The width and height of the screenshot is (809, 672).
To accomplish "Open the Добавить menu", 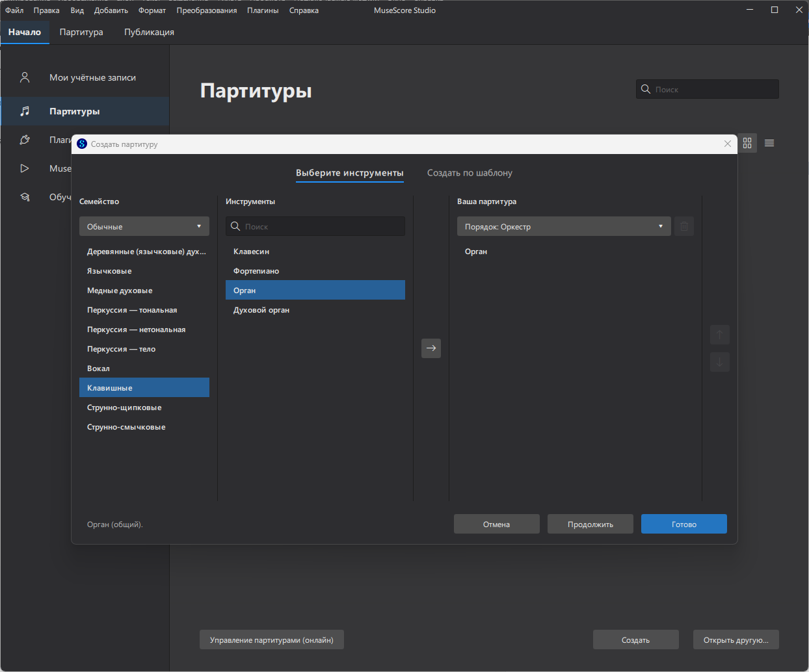I will coord(111,10).
